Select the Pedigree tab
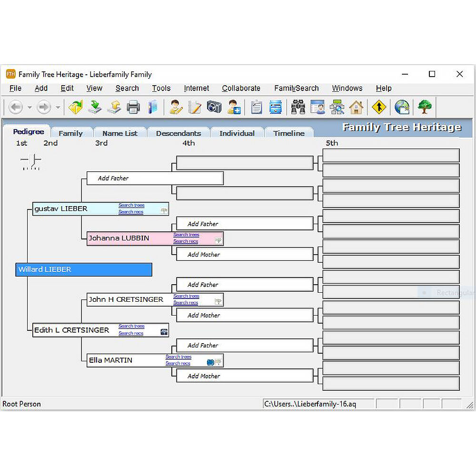476x476 pixels. [x=28, y=132]
